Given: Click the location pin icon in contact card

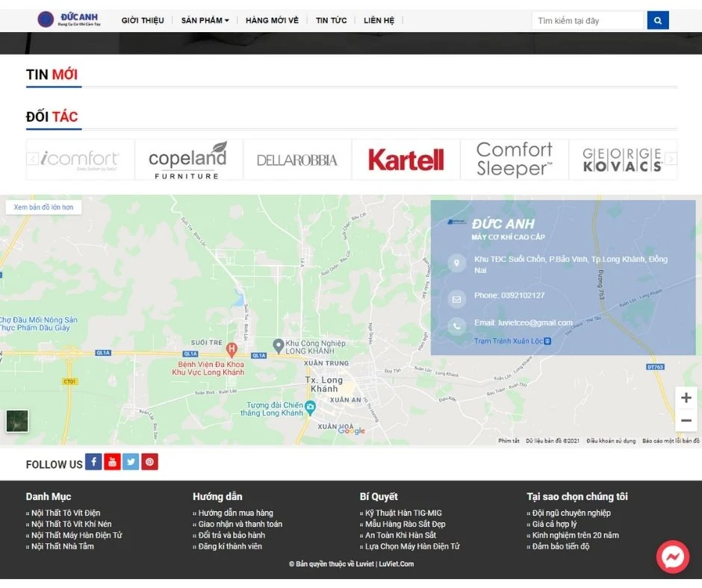Looking at the screenshot, I should 456,263.
